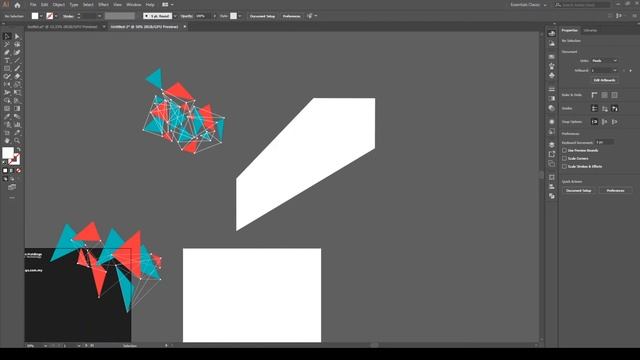The height and width of the screenshot is (360, 640).
Task: Open Arrange Documents dropdown in menu bar
Action: click(167, 5)
